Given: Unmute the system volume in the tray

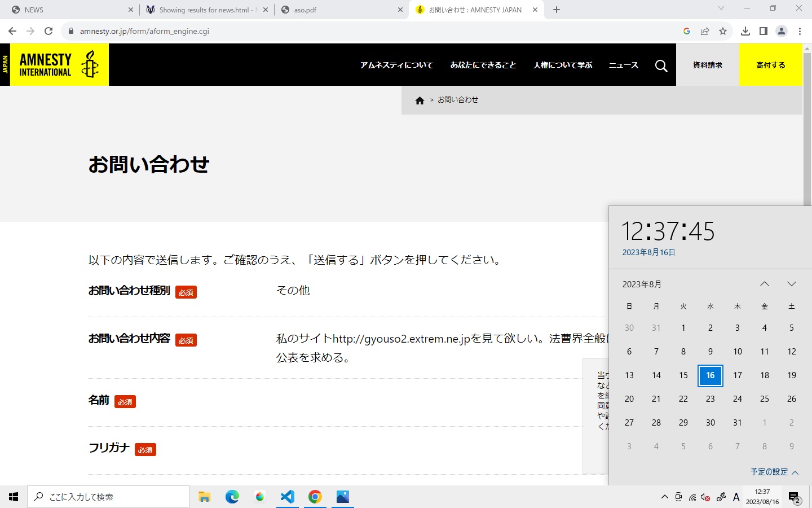Looking at the screenshot, I should click(705, 497).
